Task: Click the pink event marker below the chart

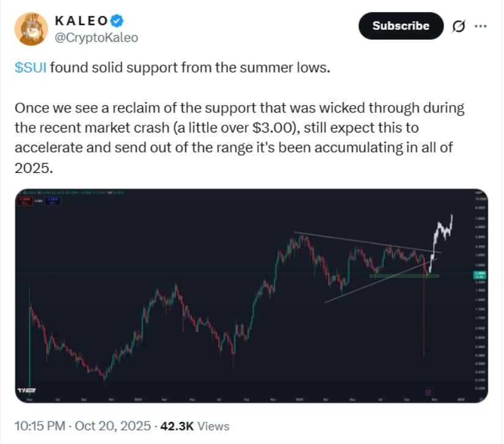Action: 428,391
